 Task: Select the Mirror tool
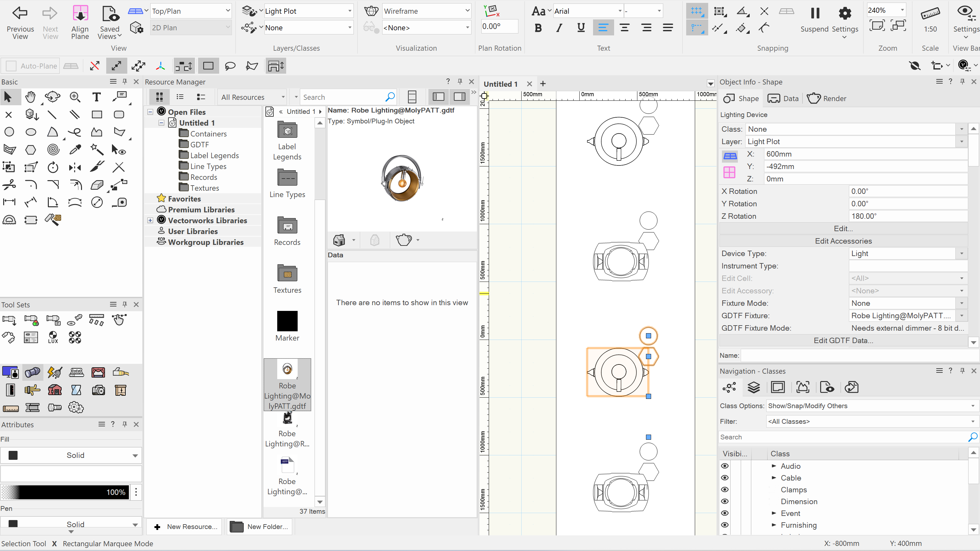(75, 167)
